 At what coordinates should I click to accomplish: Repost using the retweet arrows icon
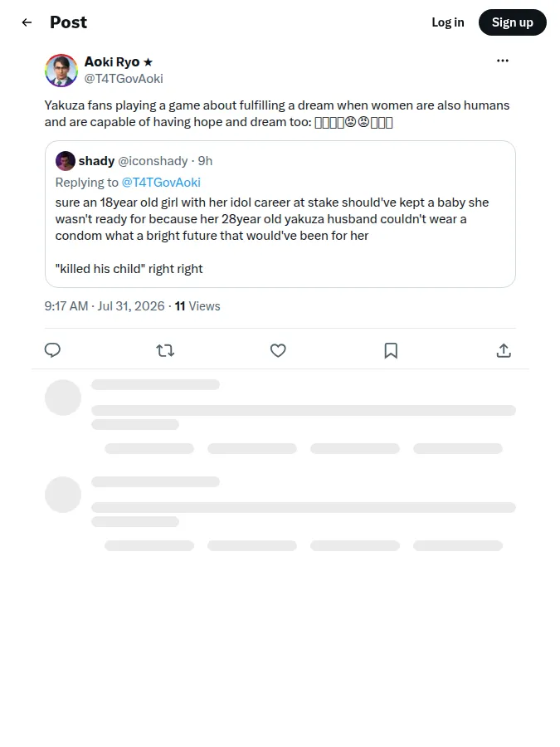(x=165, y=350)
